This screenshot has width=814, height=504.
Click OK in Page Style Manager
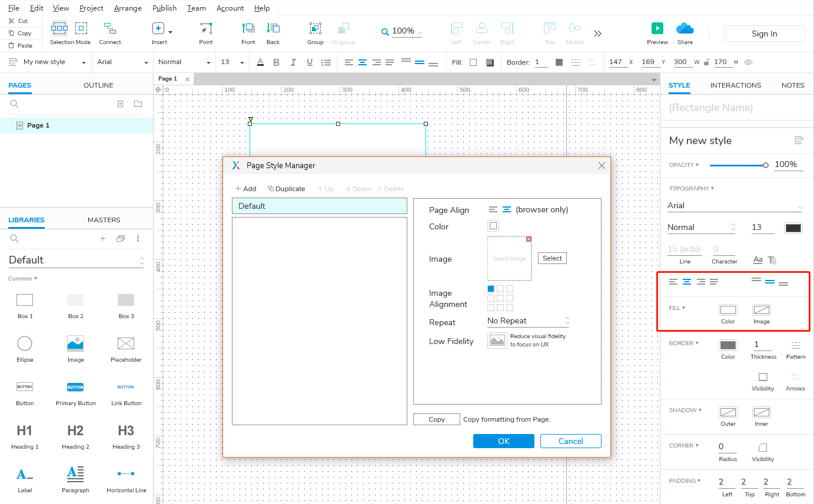point(504,441)
